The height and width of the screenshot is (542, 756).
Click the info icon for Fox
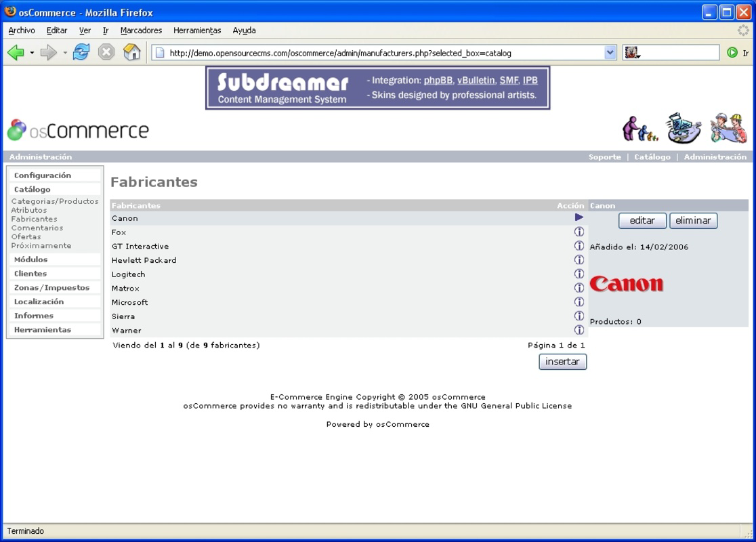click(579, 232)
